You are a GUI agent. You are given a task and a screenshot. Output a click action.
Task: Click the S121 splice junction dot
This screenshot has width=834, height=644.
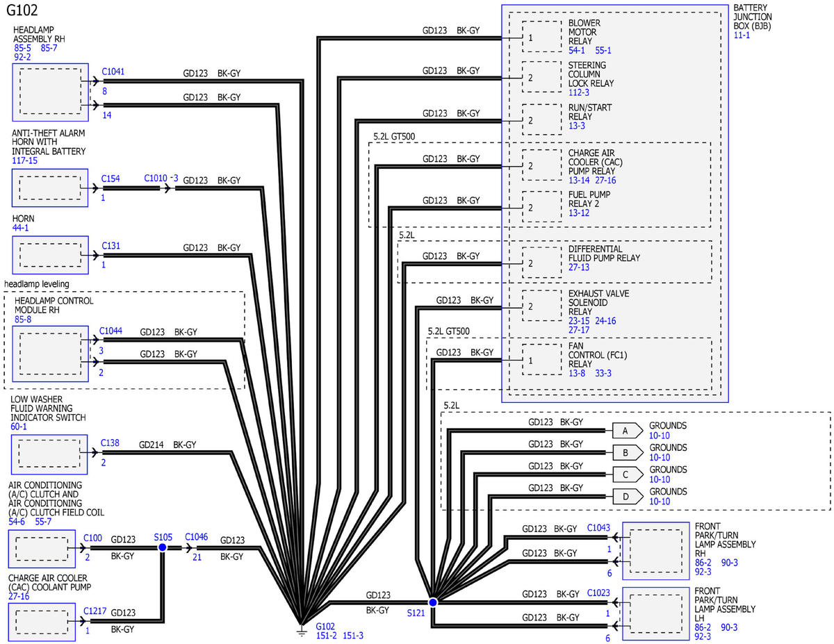[432, 602]
